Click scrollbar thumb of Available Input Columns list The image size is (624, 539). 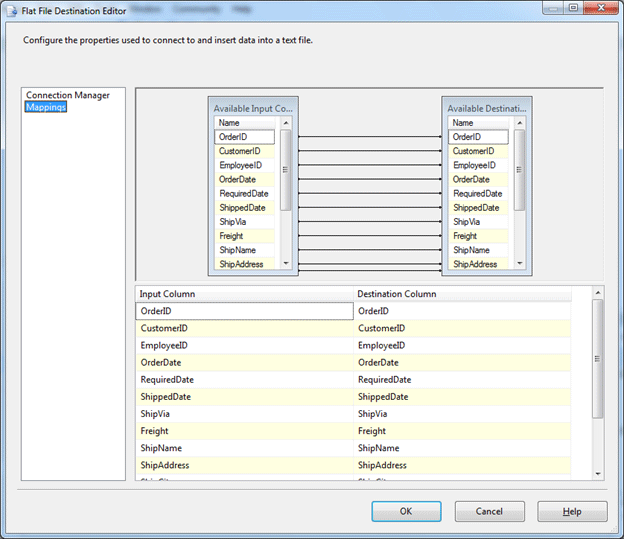pos(285,170)
